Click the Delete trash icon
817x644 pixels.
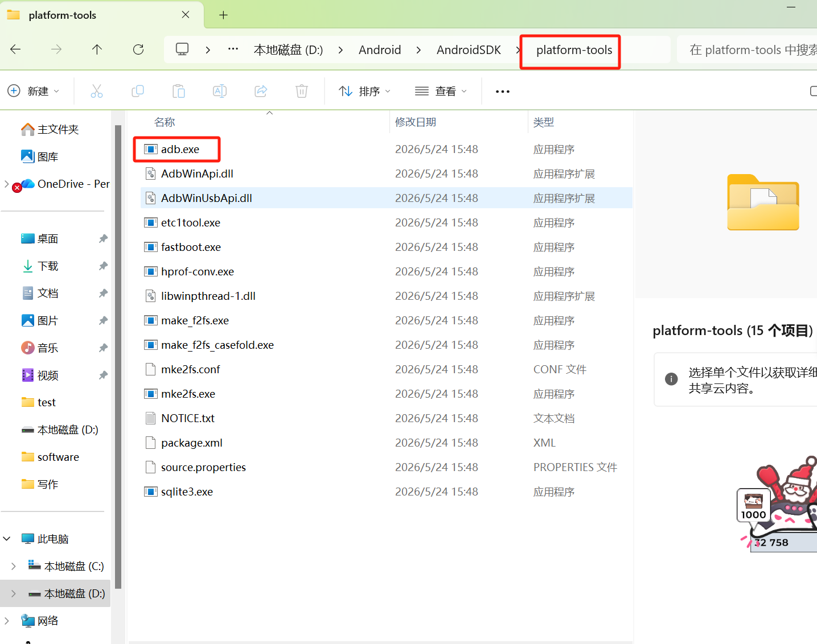click(302, 91)
